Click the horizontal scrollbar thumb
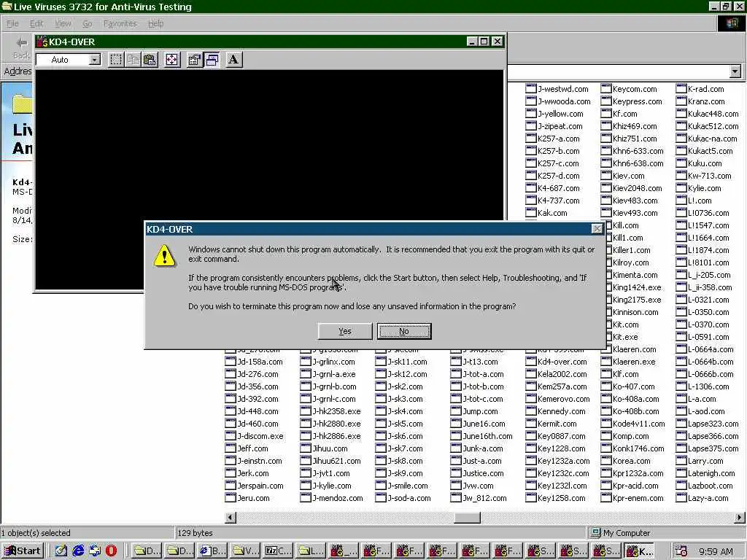Screen dimensions: 747x560 coord(467,517)
